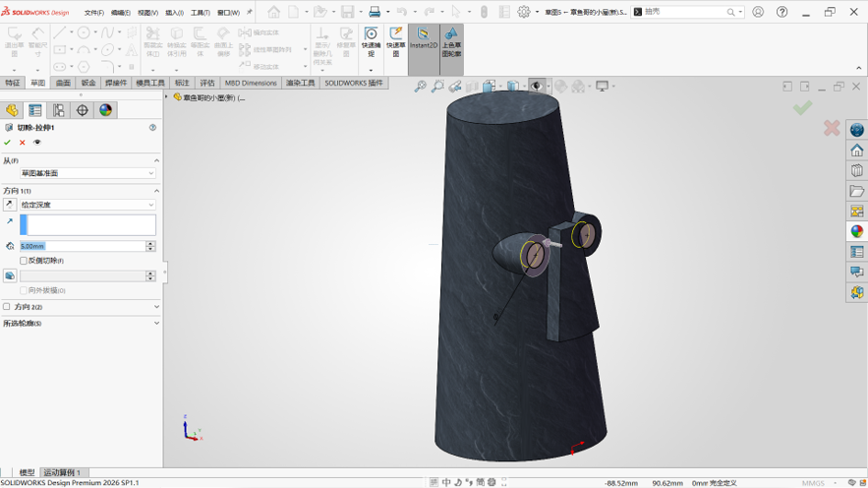Image resolution: width=868 pixels, height=488 pixels.
Task: Open the 快速捕捉 dropdown arrow
Action: point(371,71)
